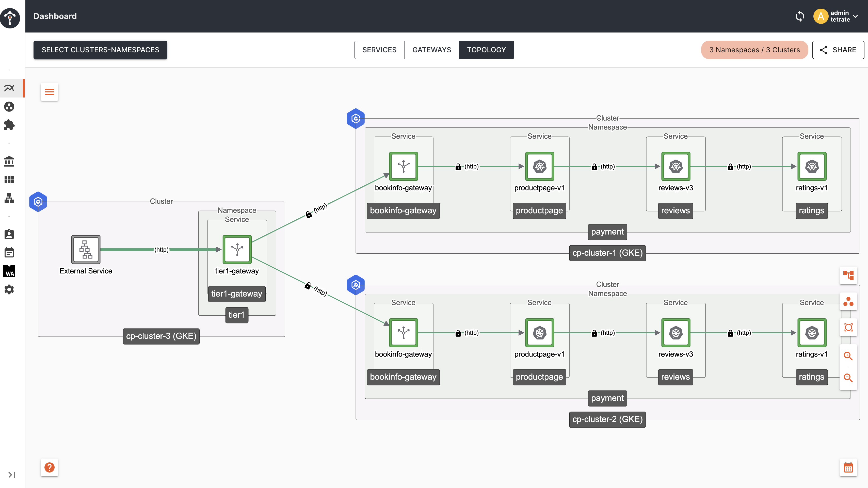Switch to the GATEWAYS tab

(432, 50)
